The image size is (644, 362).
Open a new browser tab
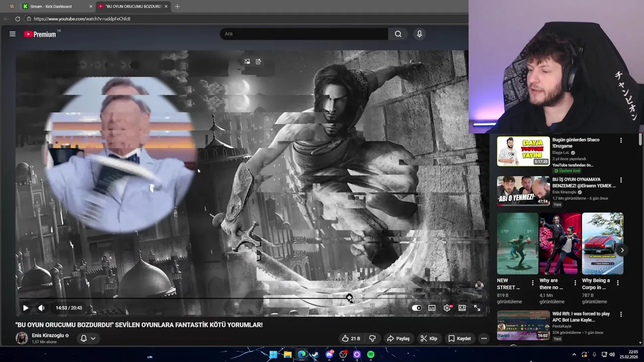pos(177,7)
